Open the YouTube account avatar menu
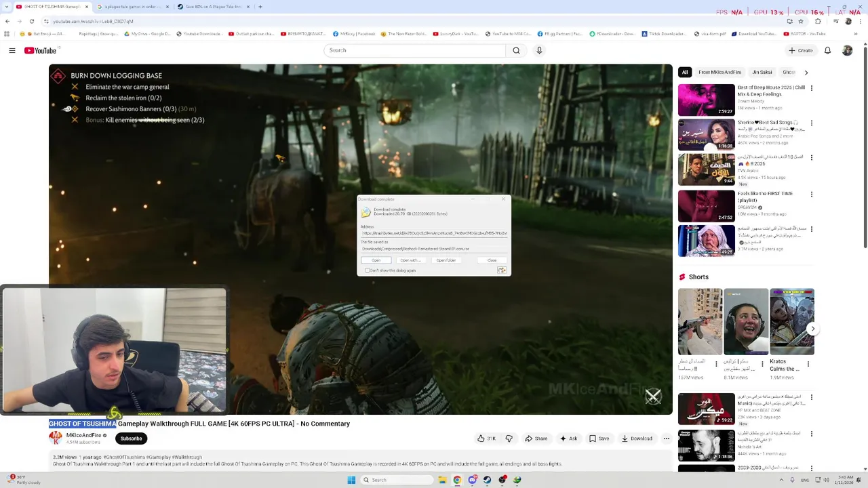The height and width of the screenshot is (488, 868). [x=847, y=50]
